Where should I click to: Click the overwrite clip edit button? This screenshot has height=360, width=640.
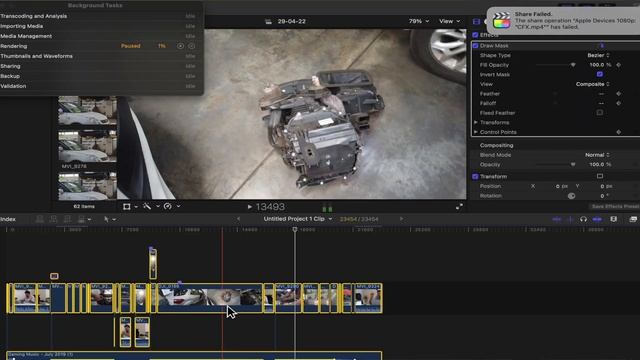(81, 219)
